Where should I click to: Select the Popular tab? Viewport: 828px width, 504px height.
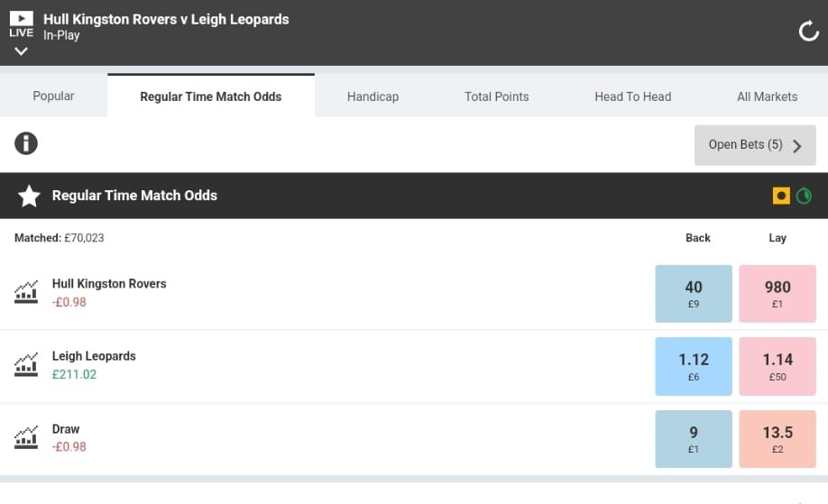coord(53,96)
